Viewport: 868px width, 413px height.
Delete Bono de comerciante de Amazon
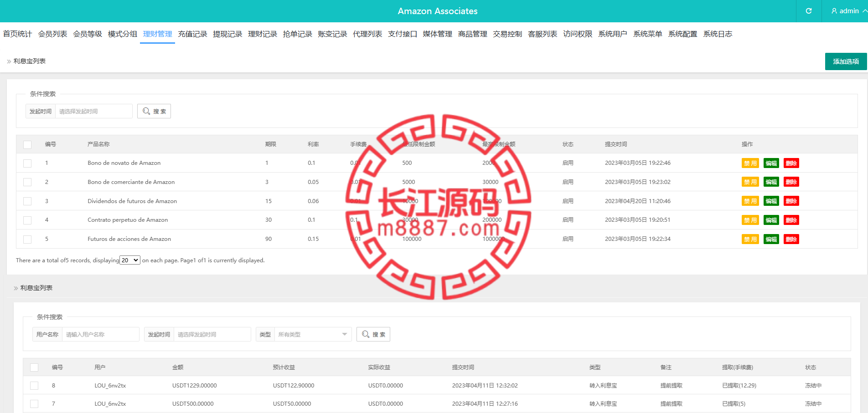pyautogui.click(x=791, y=182)
